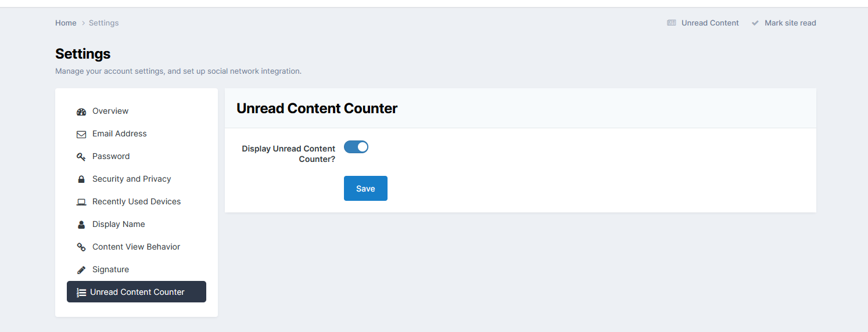Click the Display Name person icon
The width and height of the screenshot is (868, 332).
coord(81,225)
